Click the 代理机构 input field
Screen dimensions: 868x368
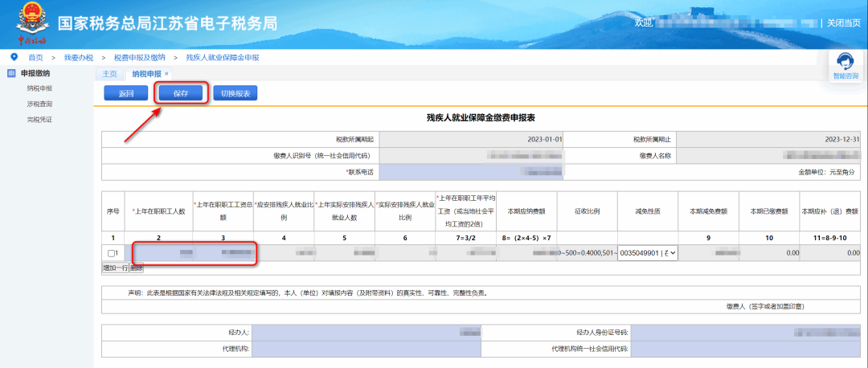[366, 350]
